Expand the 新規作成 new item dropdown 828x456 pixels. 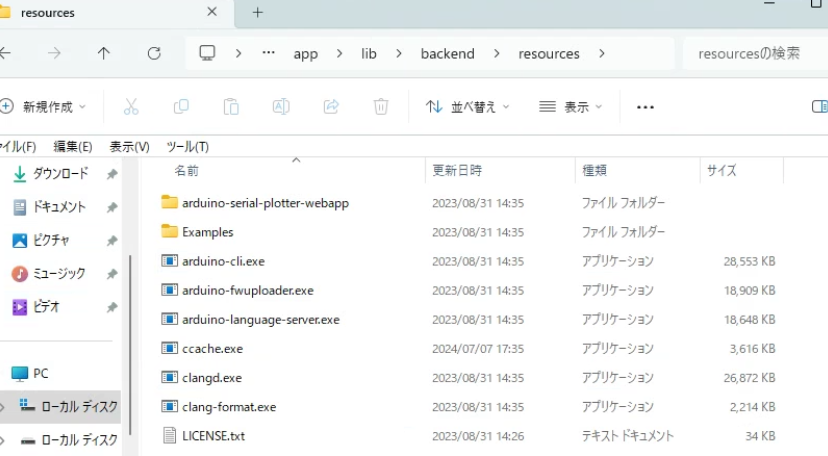(44, 106)
